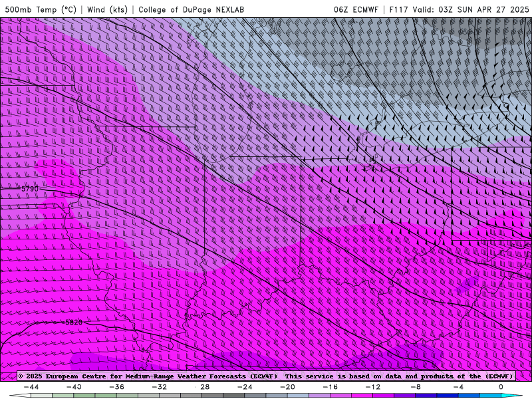The image size is (532, 399).
Task: Click the 'Wind (kts)' header label
Action: pos(107,9)
